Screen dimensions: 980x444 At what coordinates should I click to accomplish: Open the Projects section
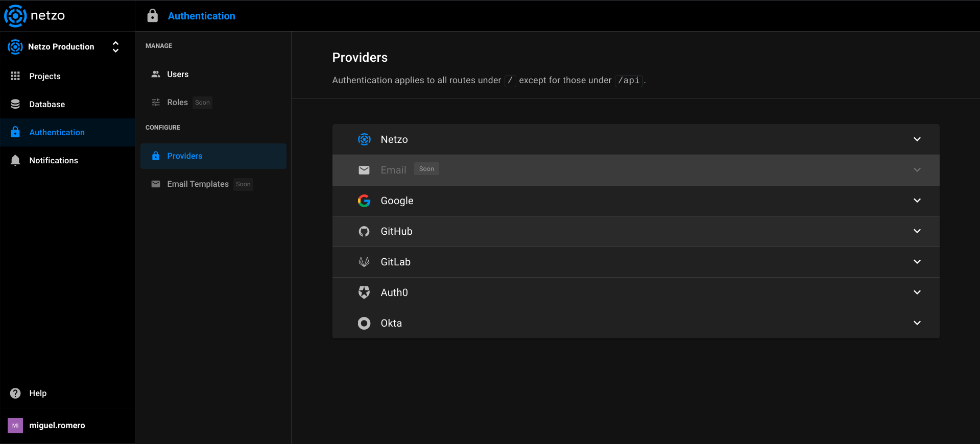point(67,76)
